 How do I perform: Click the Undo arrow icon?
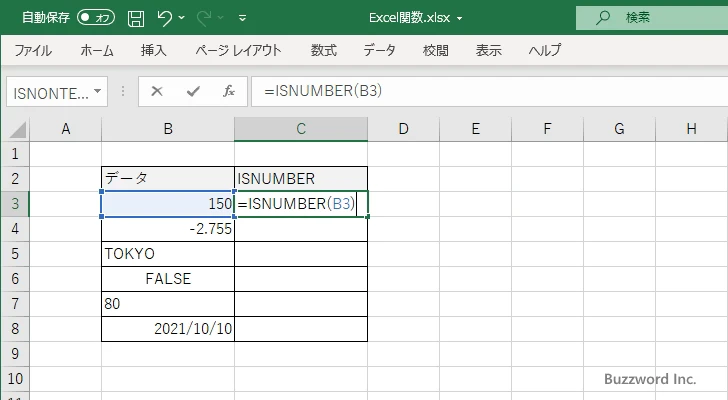coord(164,18)
